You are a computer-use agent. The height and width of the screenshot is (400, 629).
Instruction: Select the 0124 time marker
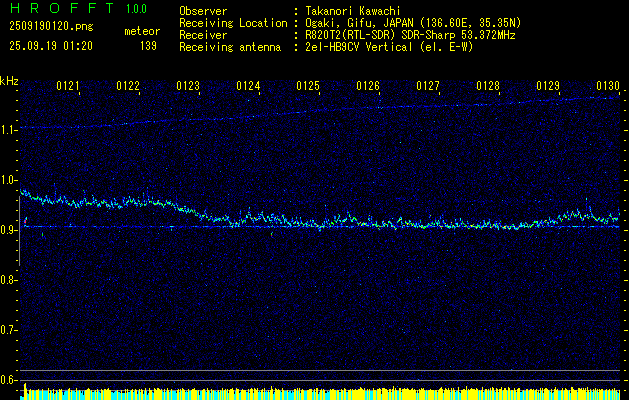(x=248, y=87)
